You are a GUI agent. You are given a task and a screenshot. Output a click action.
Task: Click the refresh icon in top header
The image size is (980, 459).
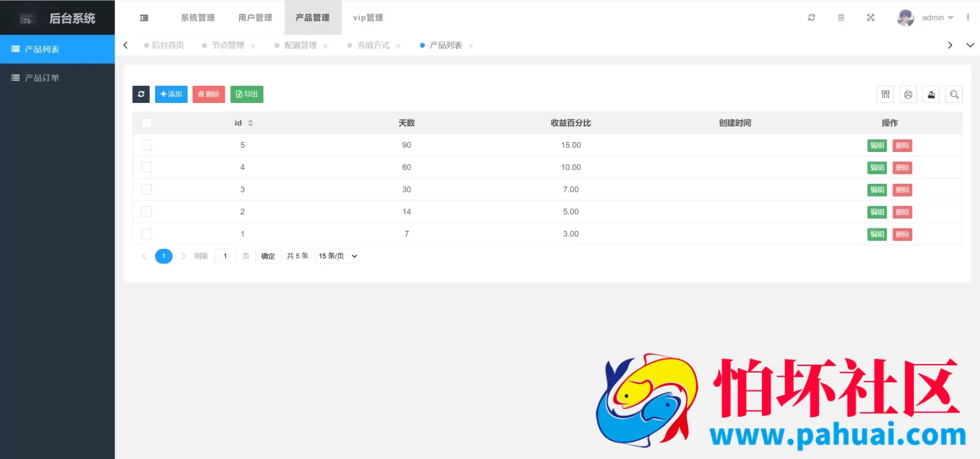click(x=812, y=18)
